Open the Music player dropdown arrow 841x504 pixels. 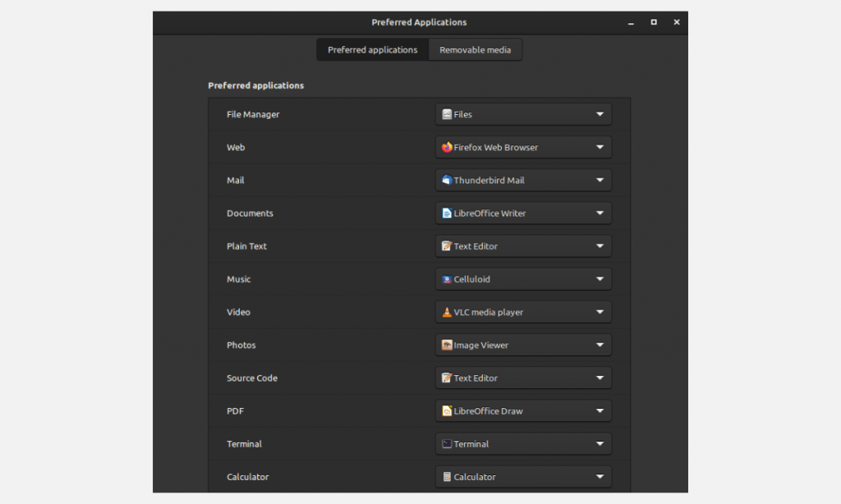(x=600, y=279)
